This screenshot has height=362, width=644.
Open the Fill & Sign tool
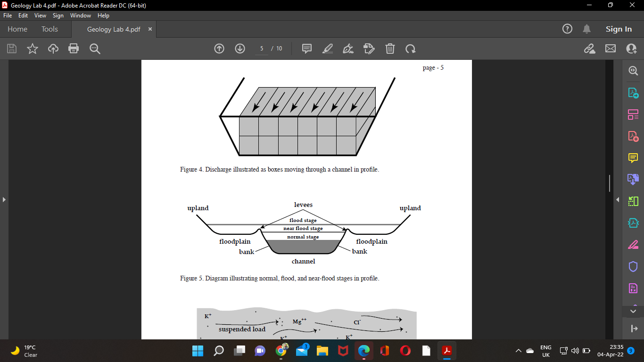click(x=633, y=245)
